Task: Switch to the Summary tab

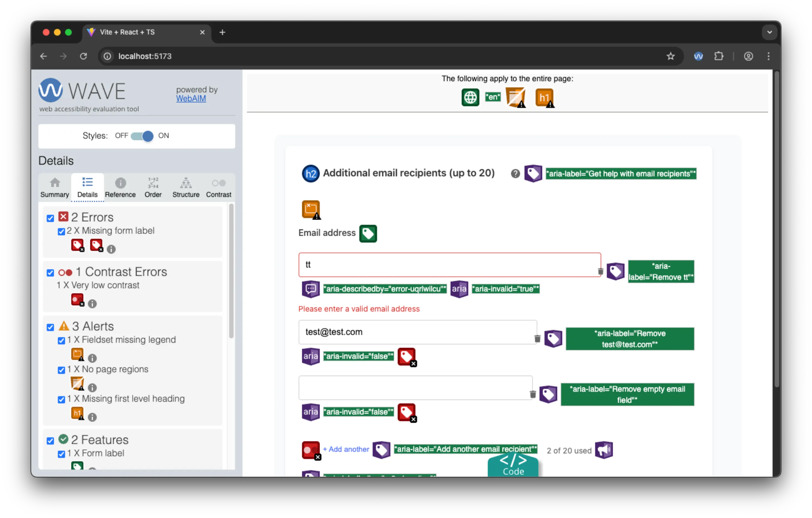Action: pos(54,187)
